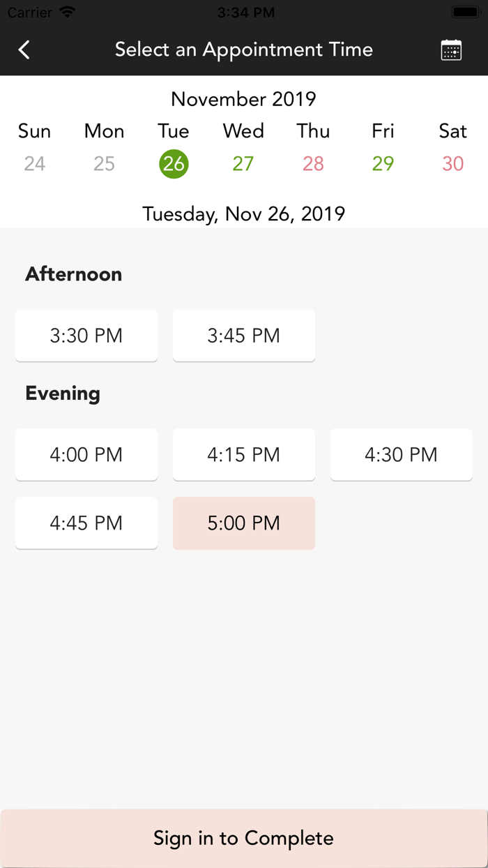This screenshot has width=488, height=868.
Task: Tap the highlighted 5:00 PM slot
Action: pos(244,523)
